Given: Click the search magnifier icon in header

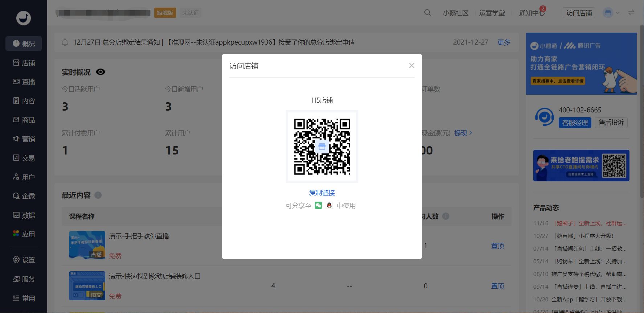Looking at the screenshot, I should [427, 13].
